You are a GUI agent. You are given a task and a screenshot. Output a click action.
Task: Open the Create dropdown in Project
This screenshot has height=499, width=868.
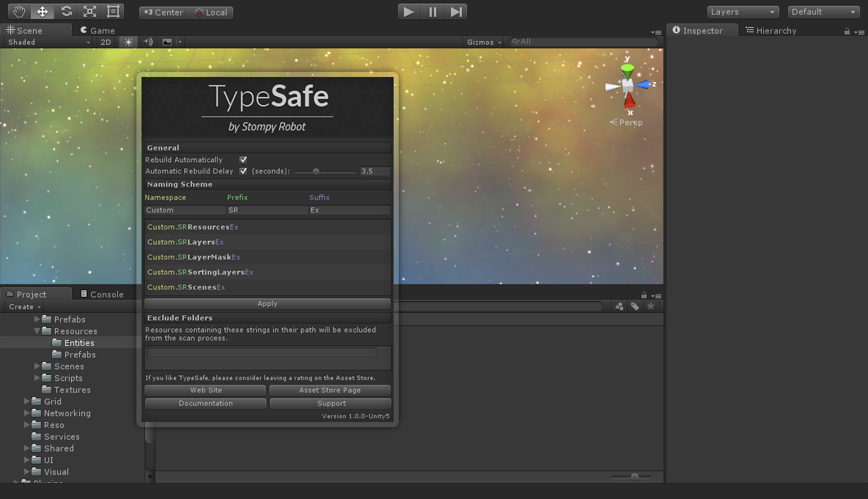click(25, 307)
